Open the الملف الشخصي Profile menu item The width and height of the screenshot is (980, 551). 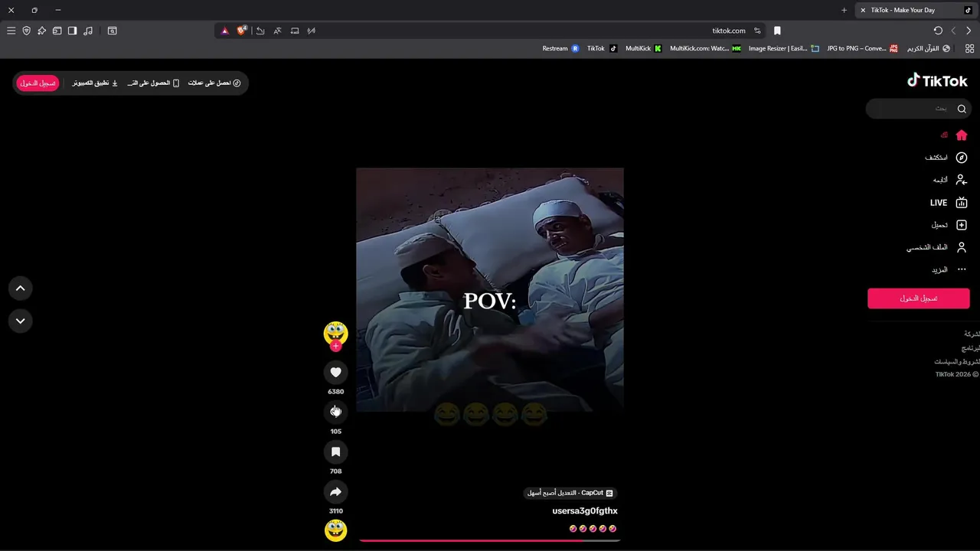tap(937, 247)
